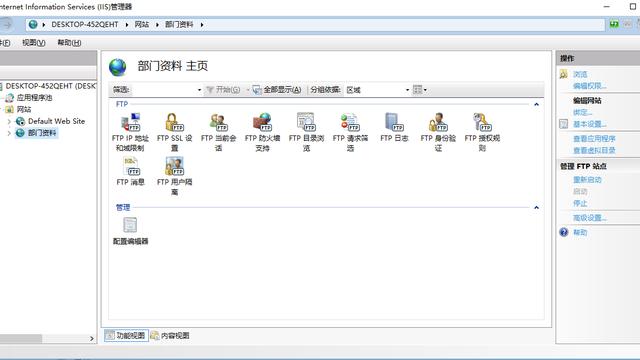Click 部门资料 in the breadcrumb path
The height and width of the screenshot is (360, 640).
[x=179, y=24]
